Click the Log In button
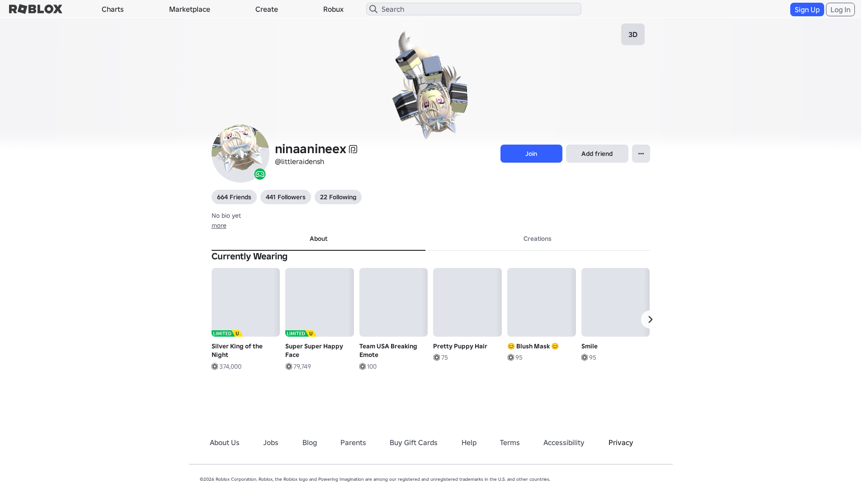 click(840, 9)
